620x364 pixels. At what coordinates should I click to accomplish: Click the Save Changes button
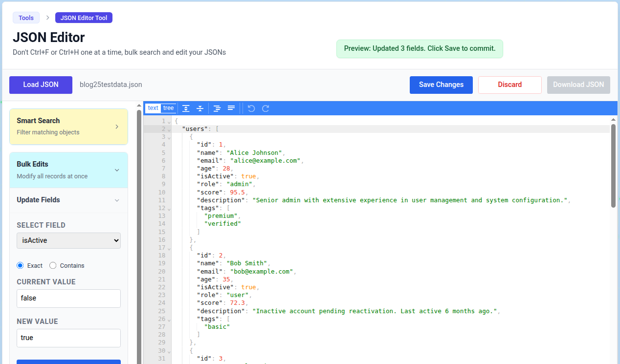coord(441,85)
